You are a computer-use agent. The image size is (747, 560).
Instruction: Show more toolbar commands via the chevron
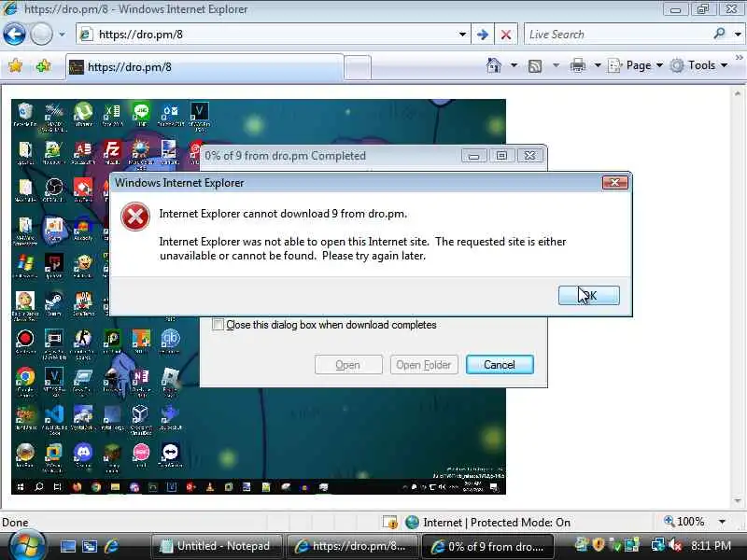(x=739, y=58)
